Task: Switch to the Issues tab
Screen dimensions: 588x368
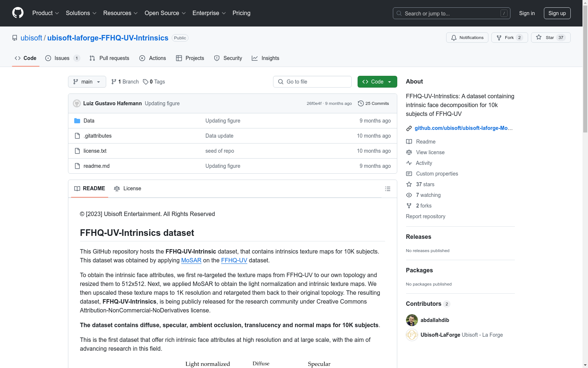Action: click(62, 58)
